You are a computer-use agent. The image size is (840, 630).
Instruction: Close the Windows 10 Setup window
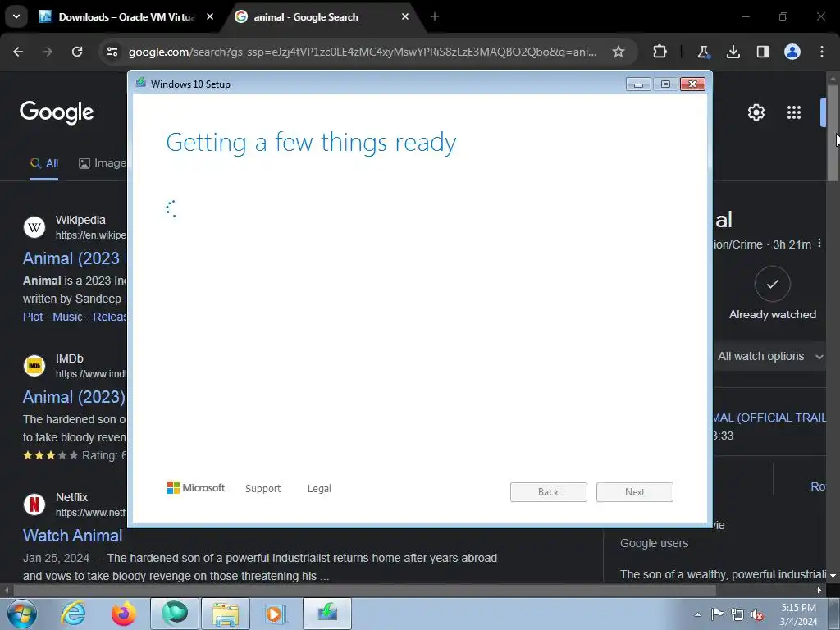click(692, 84)
